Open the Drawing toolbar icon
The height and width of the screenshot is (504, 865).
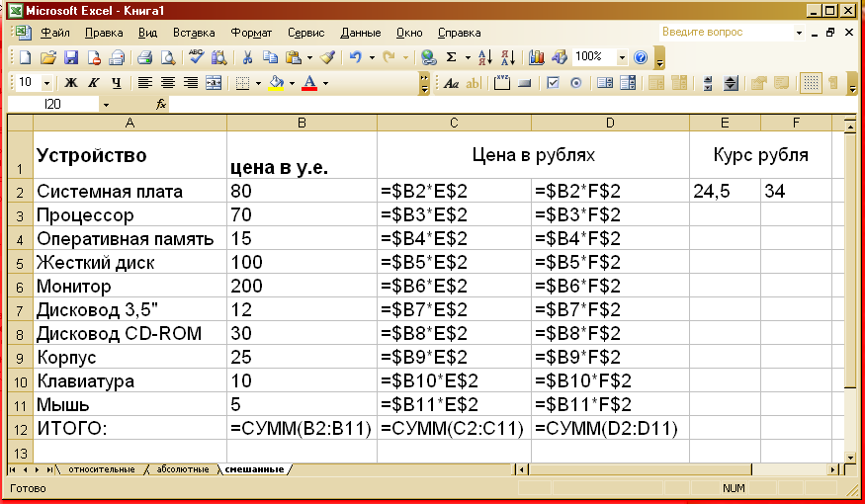[x=559, y=56]
